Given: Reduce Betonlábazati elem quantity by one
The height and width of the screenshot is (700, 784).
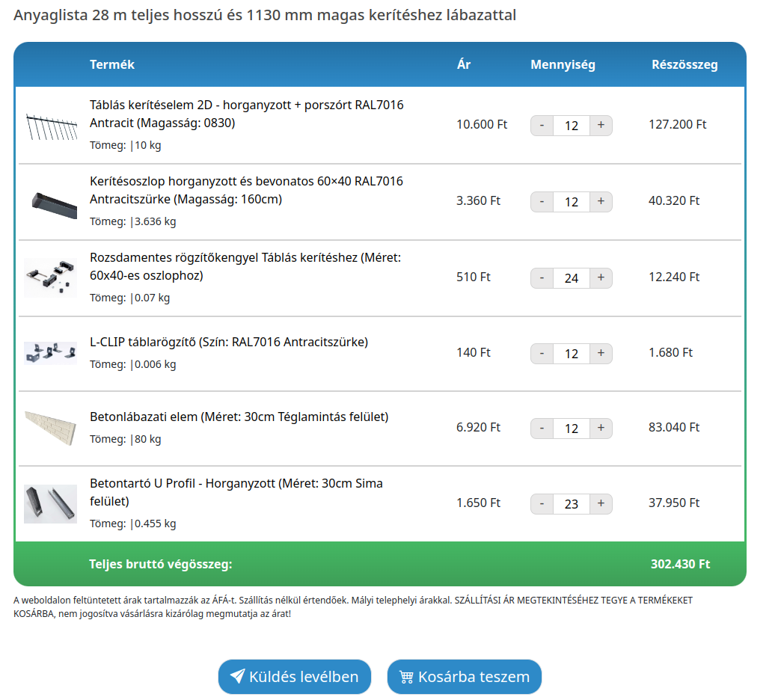Looking at the screenshot, I should coord(542,429).
